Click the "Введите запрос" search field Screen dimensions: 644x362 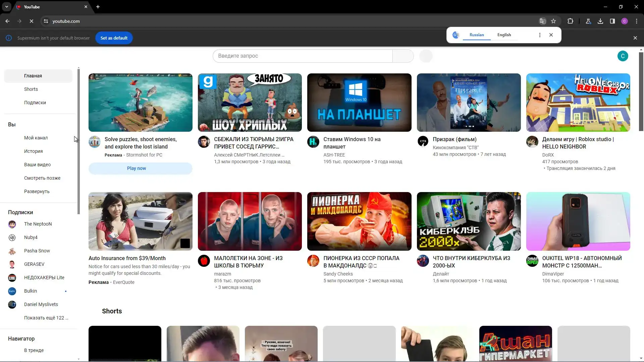(x=302, y=56)
